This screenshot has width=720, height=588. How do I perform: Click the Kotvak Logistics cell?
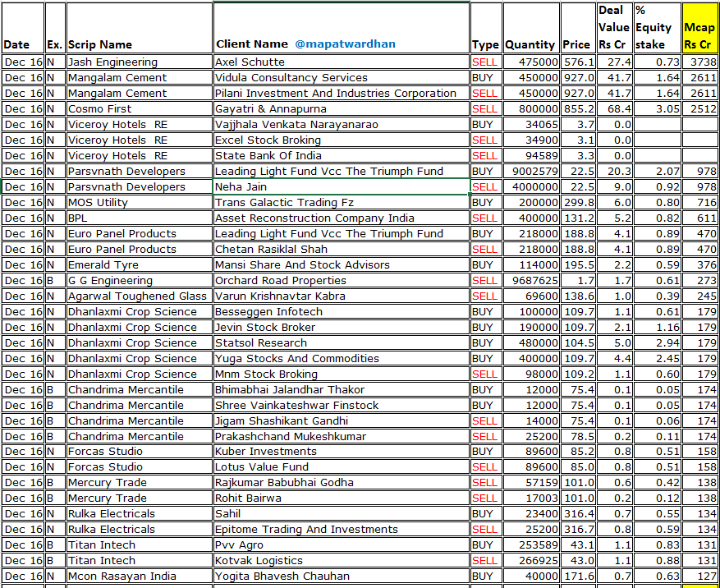[x=342, y=561]
